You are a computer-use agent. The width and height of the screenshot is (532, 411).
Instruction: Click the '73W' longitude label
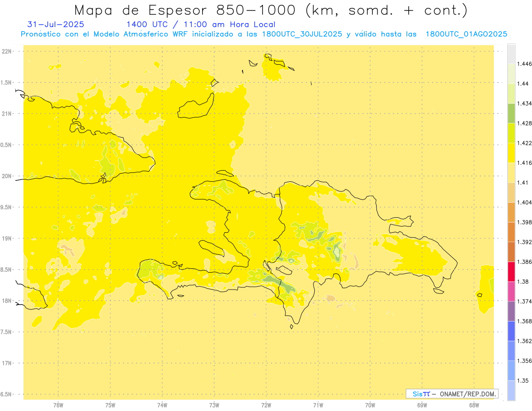[x=214, y=405]
